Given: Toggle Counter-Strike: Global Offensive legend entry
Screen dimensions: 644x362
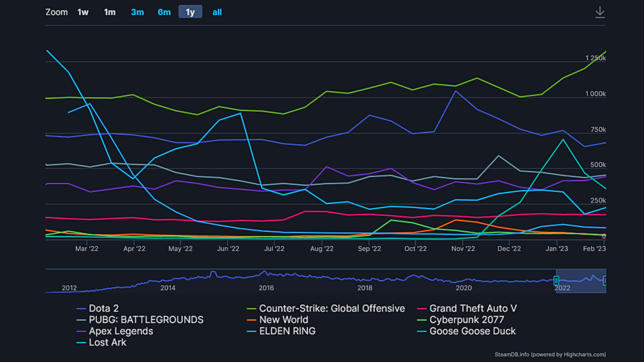Looking at the screenshot, I should 326,308.
